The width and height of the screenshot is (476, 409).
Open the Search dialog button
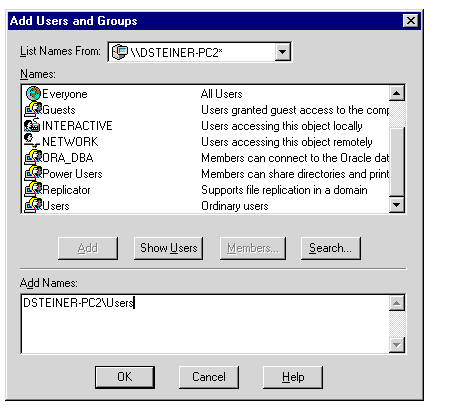tap(331, 248)
